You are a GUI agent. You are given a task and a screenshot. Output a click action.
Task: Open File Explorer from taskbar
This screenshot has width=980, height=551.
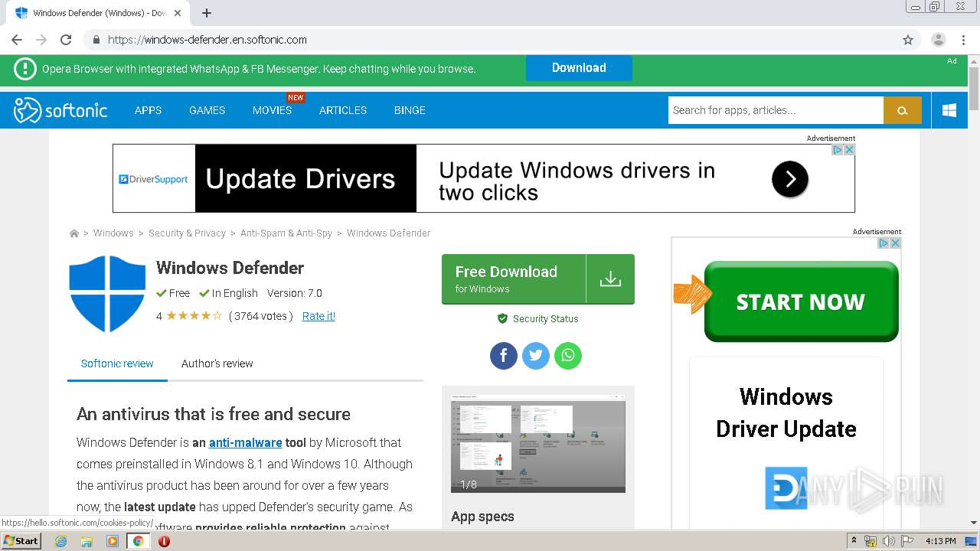[x=87, y=541]
